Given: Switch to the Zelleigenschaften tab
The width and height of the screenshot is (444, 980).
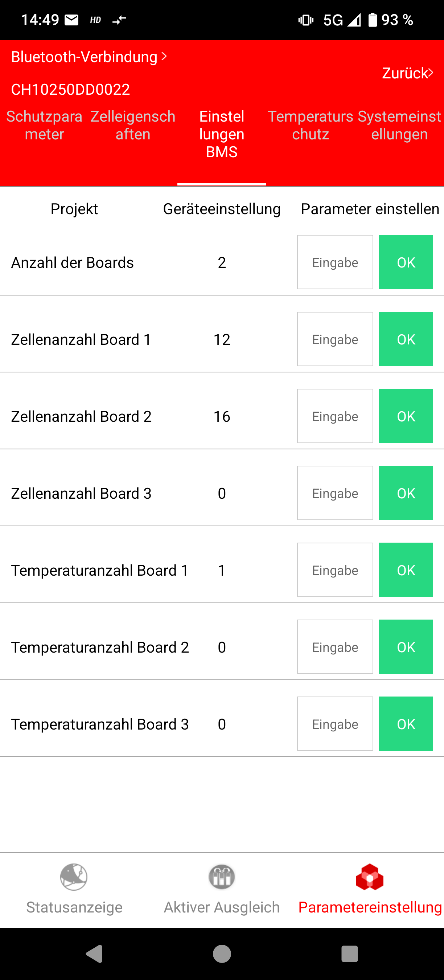Looking at the screenshot, I should pos(133,125).
